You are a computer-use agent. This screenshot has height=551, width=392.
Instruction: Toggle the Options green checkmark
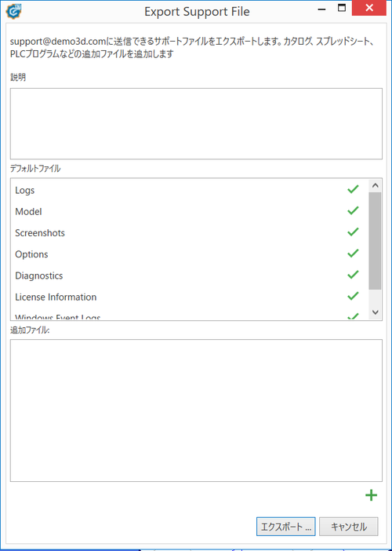[x=353, y=253]
